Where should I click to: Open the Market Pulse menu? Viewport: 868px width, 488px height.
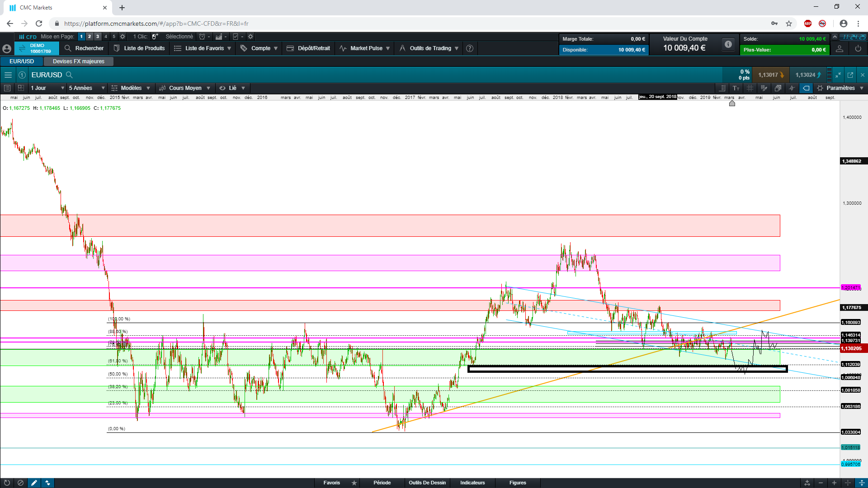coord(365,48)
